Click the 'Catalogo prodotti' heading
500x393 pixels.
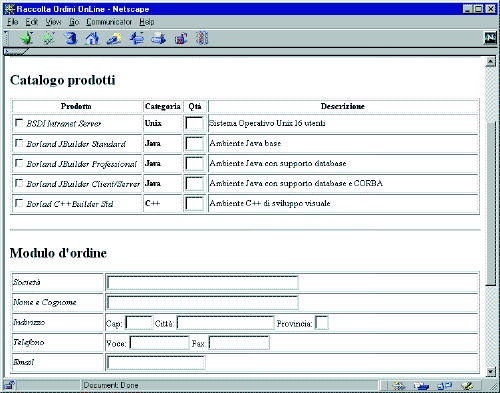63,80
